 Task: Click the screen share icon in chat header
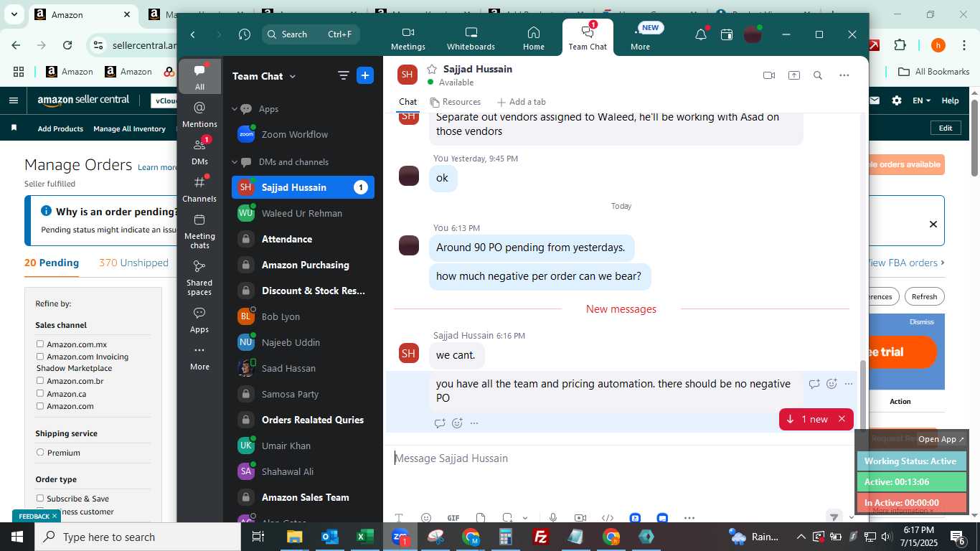pos(793,75)
